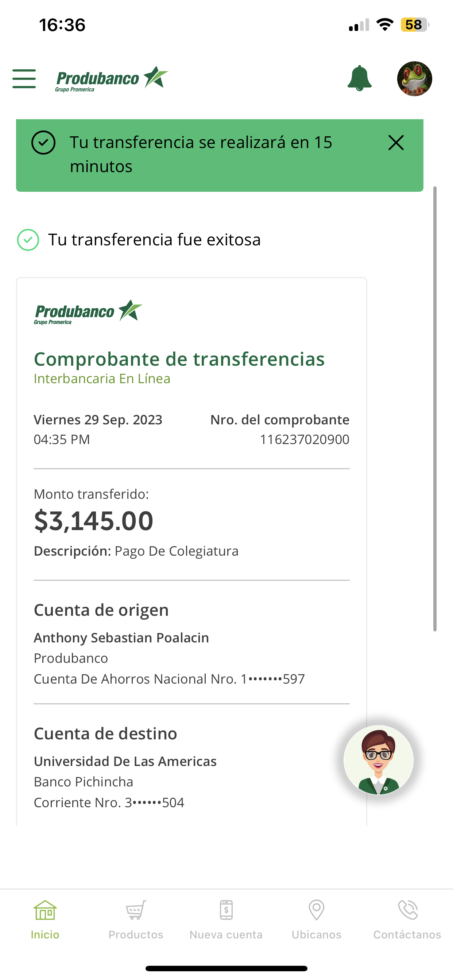Open the frog profile avatar
453x980 pixels.
click(414, 79)
